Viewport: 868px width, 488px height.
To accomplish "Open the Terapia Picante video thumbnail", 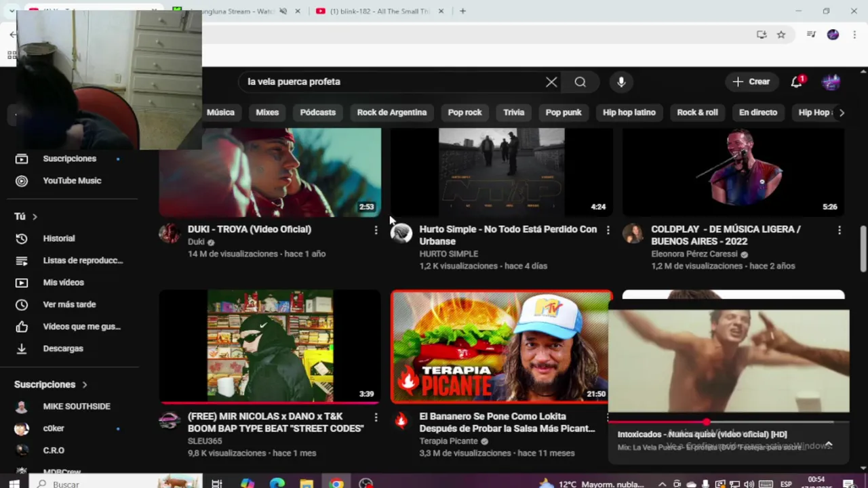I will pyautogui.click(x=501, y=347).
